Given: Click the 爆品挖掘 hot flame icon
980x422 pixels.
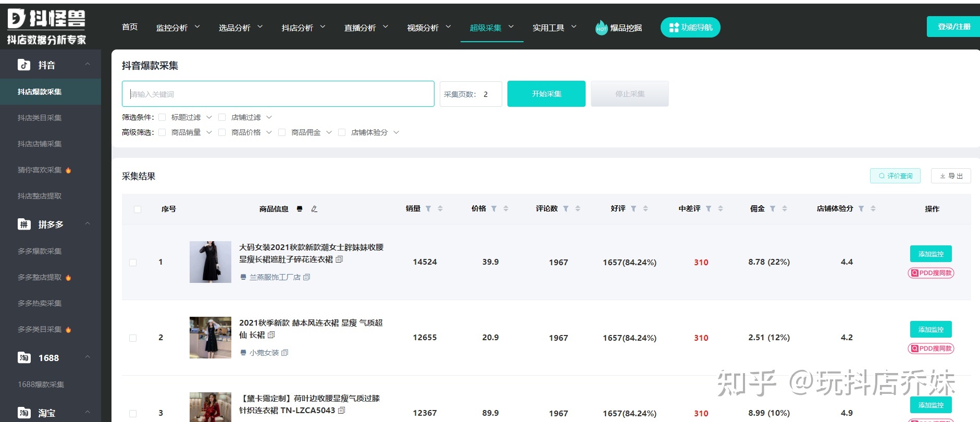Looking at the screenshot, I should [601, 28].
